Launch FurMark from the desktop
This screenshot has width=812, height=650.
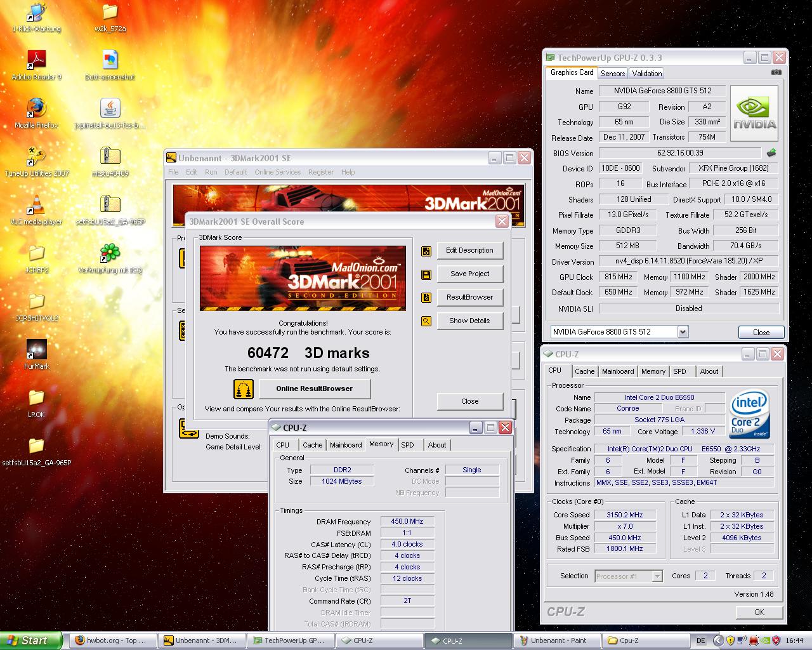coord(37,350)
